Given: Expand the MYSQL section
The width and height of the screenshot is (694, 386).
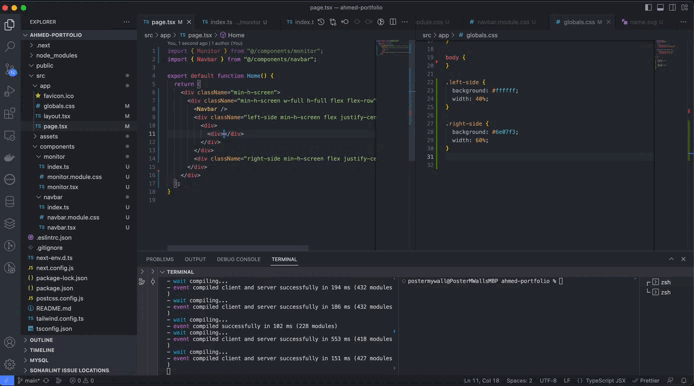Looking at the screenshot, I should click(x=79, y=360).
